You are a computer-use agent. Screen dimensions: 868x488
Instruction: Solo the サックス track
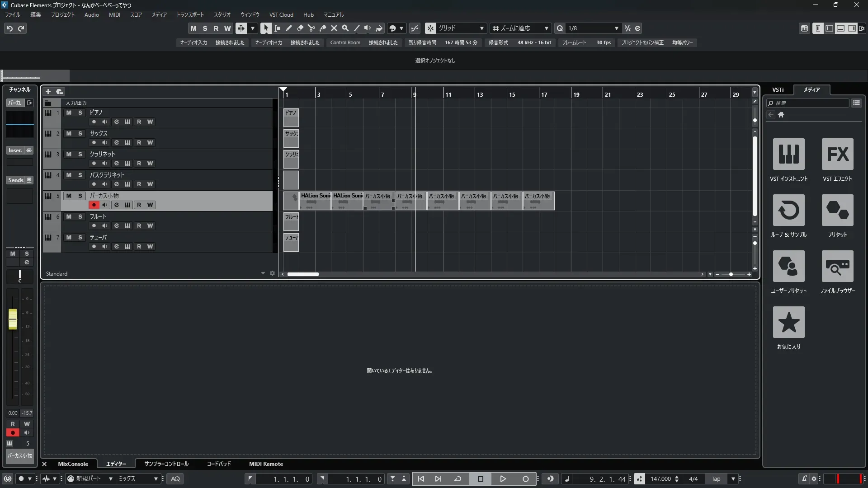[x=80, y=133]
